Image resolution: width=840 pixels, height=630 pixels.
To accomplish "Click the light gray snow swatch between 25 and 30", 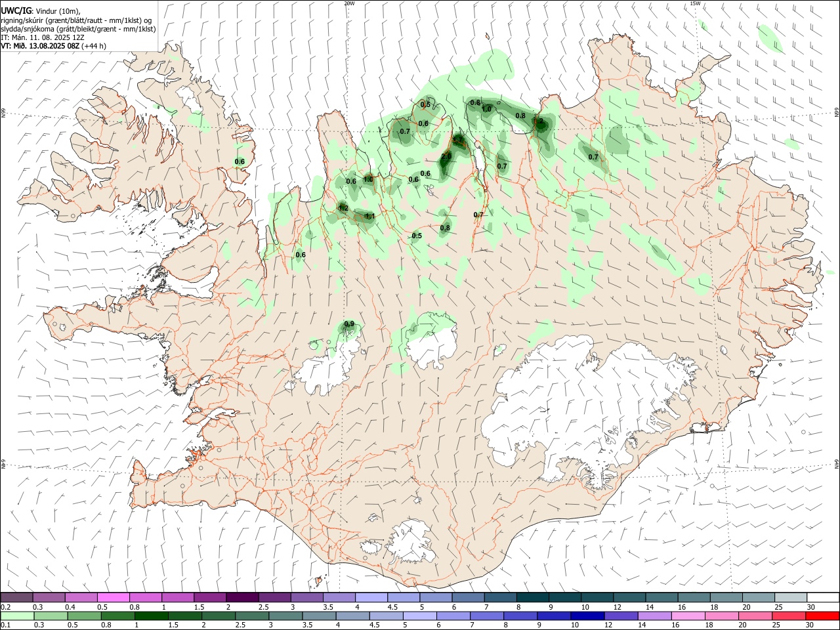I will click(790, 597).
